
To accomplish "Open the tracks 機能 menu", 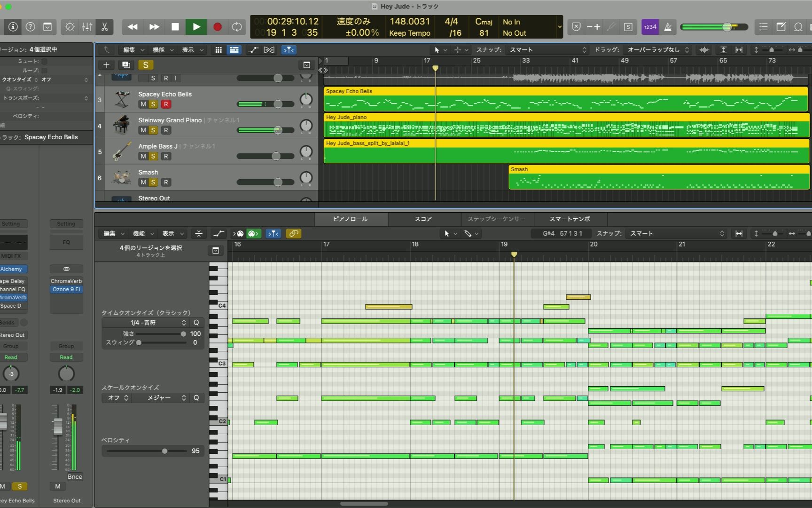I will click(x=163, y=50).
